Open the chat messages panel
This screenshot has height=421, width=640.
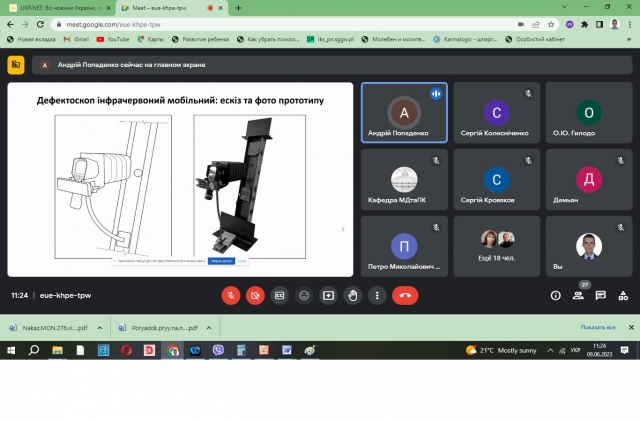(x=601, y=295)
